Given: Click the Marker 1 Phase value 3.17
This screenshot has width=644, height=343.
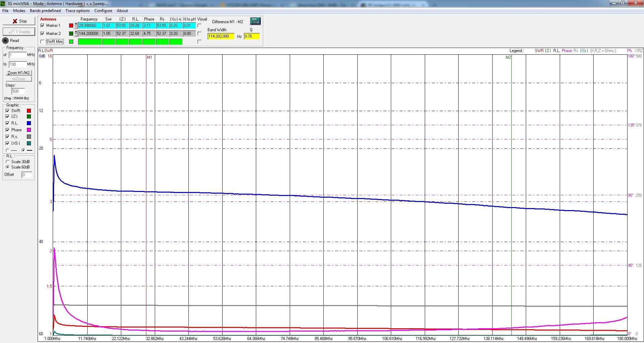Looking at the screenshot, I should coord(149,26).
